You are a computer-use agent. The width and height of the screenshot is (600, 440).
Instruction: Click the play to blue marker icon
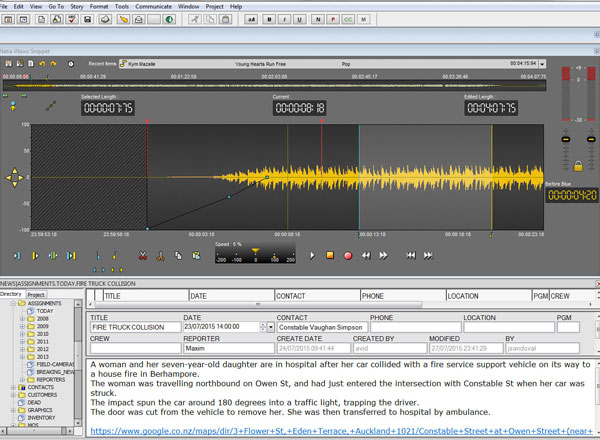pyautogui.click(x=17, y=256)
